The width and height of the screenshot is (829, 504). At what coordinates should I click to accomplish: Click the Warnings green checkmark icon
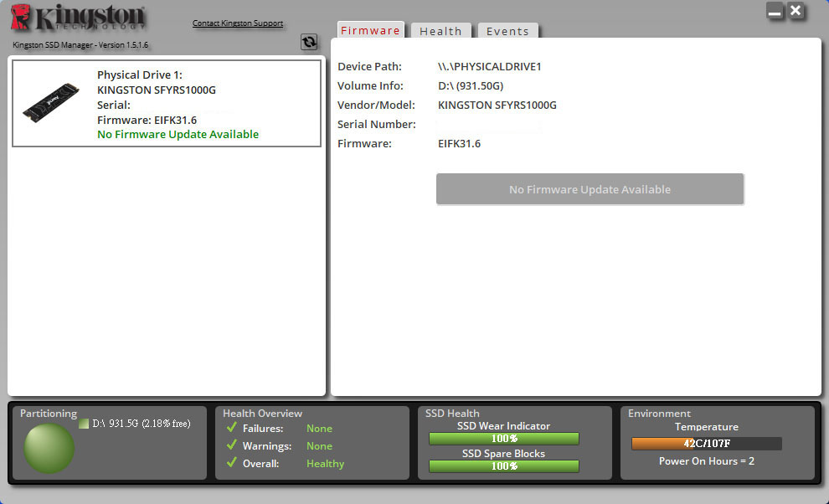pyautogui.click(x=232, y=445)
